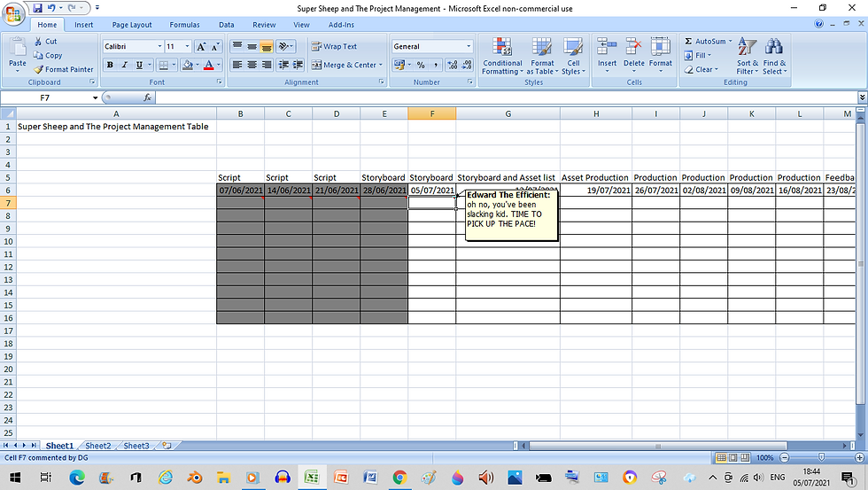This screenshot has width=868, height=490.
Task: Open font size dropdown
Action: pyautogui.click(x=187, y=46)
